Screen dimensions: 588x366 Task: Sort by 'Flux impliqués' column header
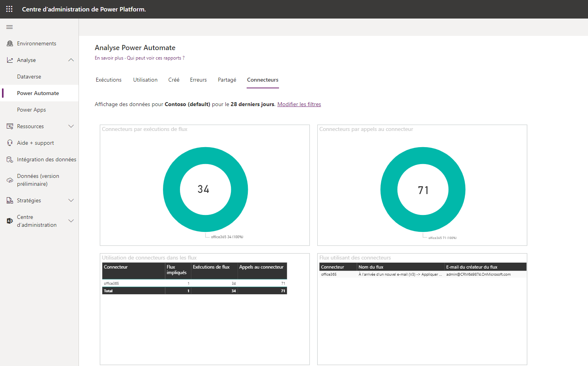tap(178, 271)
